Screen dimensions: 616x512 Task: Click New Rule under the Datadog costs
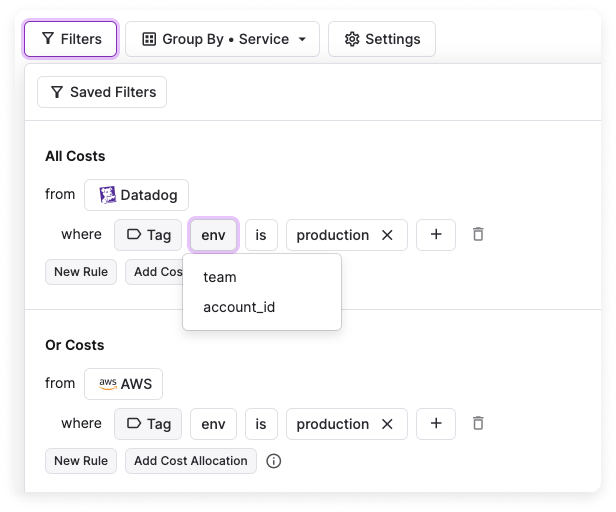coord(81,272)
